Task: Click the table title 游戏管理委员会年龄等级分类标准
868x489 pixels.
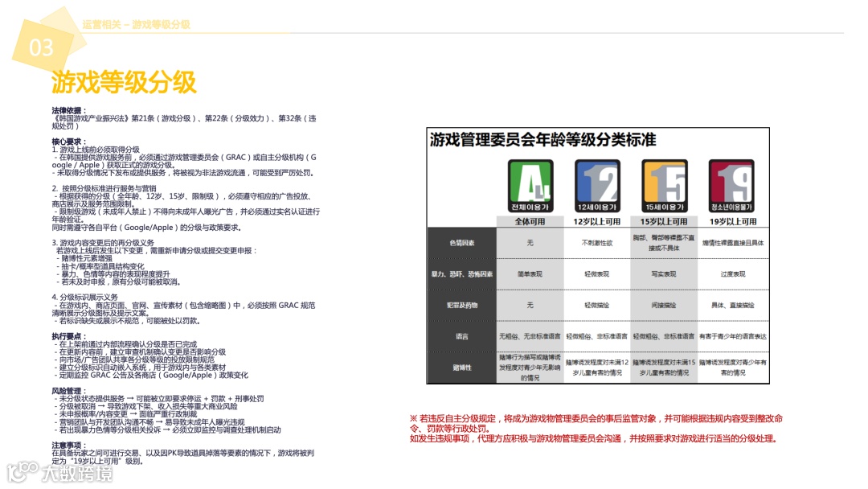Action: (543, 140)
